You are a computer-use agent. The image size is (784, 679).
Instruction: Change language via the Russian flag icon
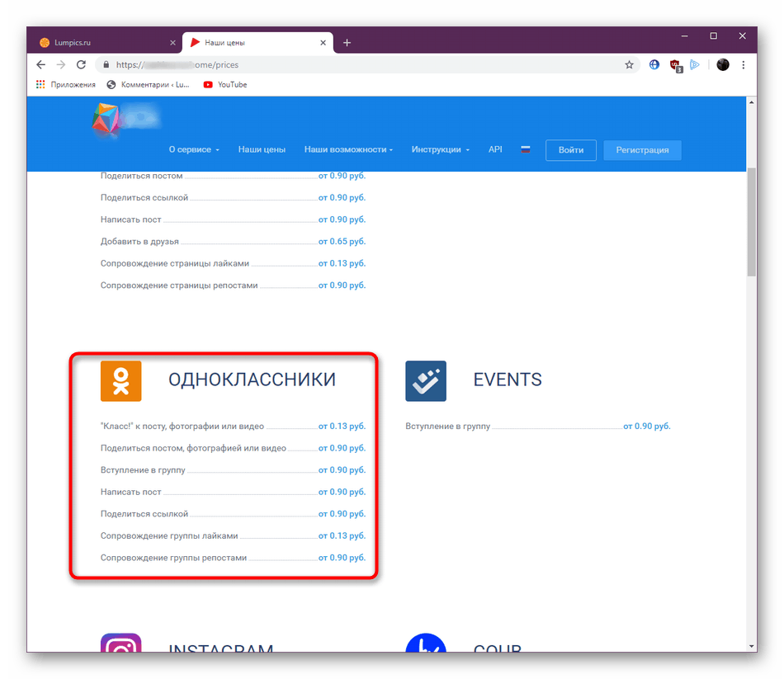pyautogui.click(x=525, y=149)
